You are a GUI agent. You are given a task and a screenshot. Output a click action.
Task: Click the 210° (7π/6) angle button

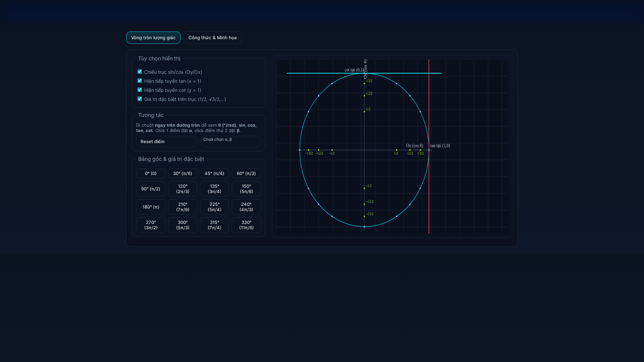click(182, 207)
